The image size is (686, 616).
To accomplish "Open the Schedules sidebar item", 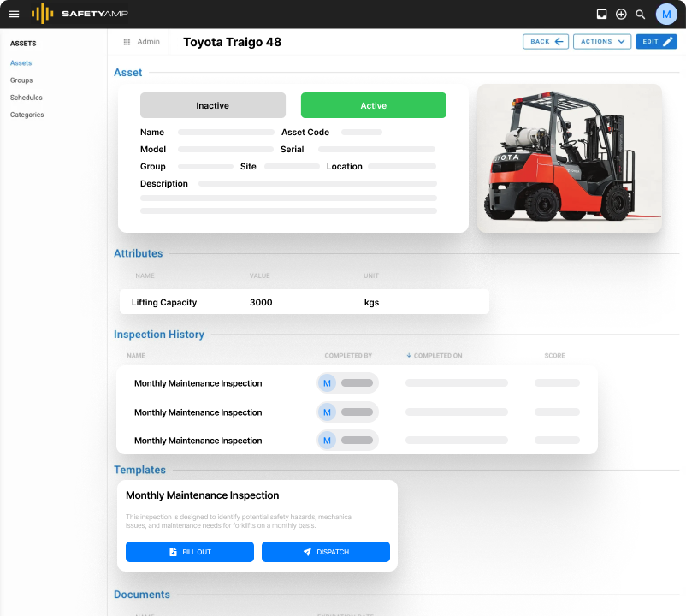I will [x=27, y=98].
